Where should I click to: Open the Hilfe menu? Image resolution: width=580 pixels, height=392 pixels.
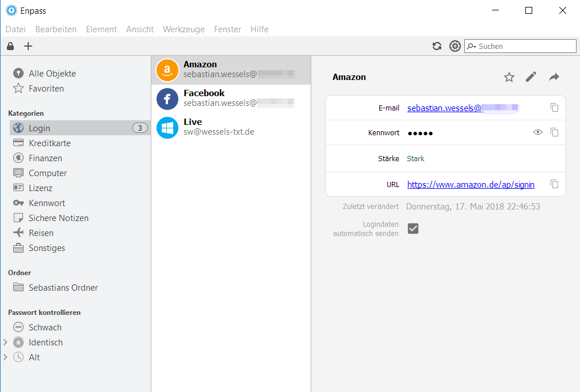pyautogui.click(x=260, y=29)
